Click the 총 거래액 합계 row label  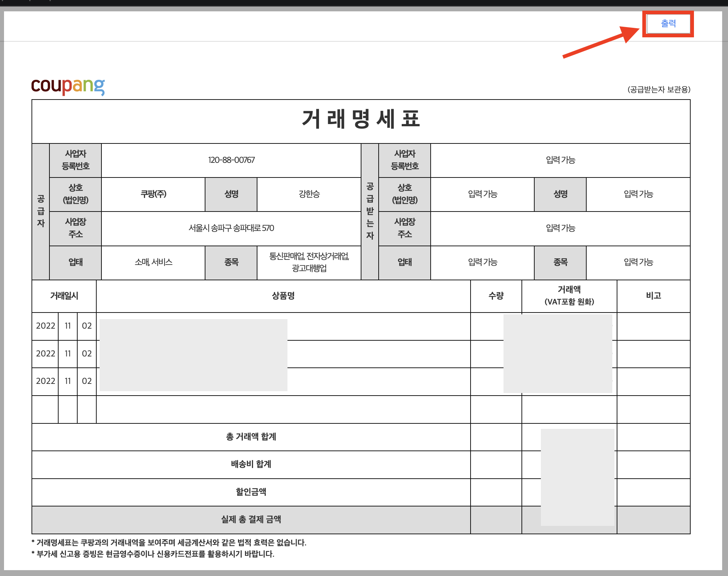[x=251, y=437]
